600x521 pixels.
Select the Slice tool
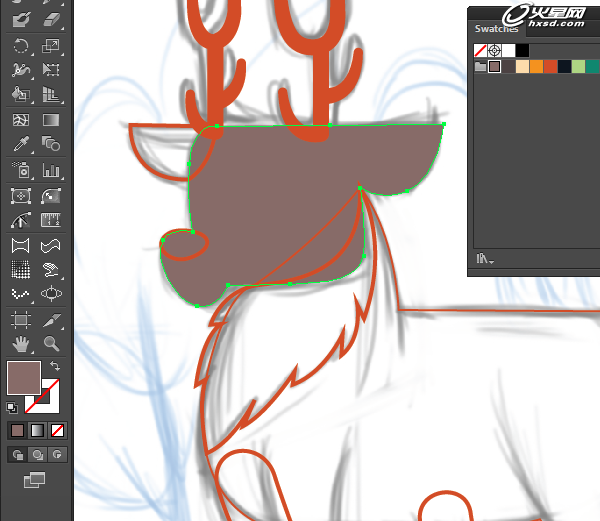point(51,320)
